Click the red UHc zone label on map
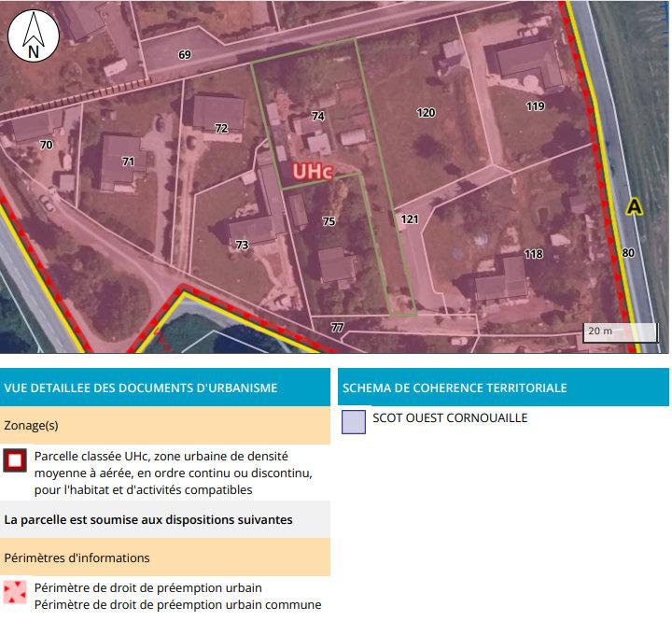The width and height of the screenshot is (672, 621). click(x=313, y=172)
